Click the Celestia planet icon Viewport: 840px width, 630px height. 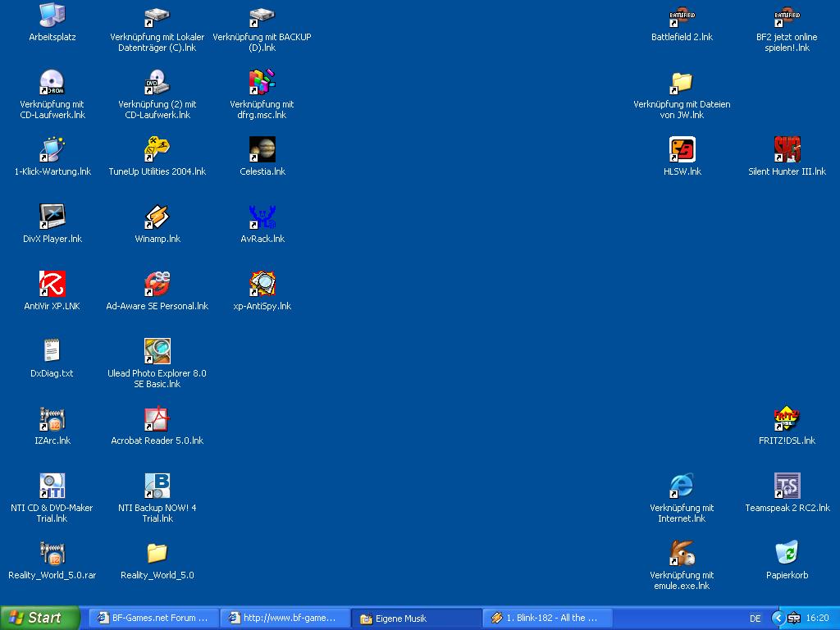coord(262,150)
